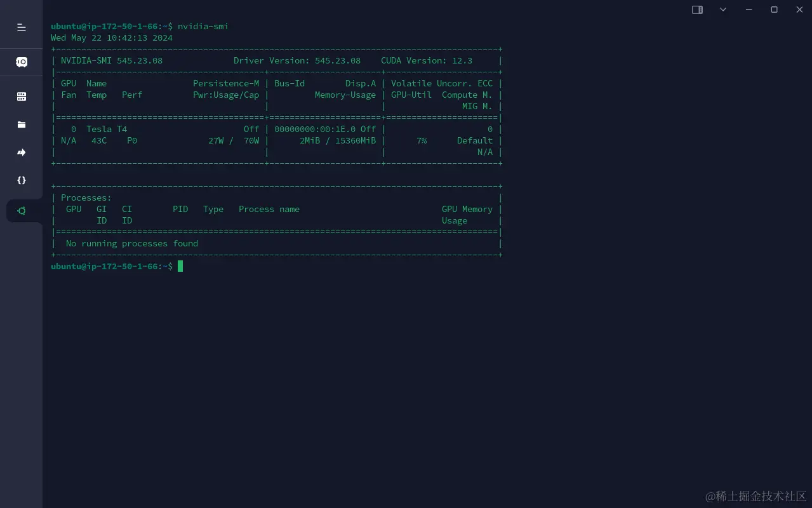Open the tab dropdown chevron in the titlebar
The width and height of the screenshot is (812, 508).
722,10
